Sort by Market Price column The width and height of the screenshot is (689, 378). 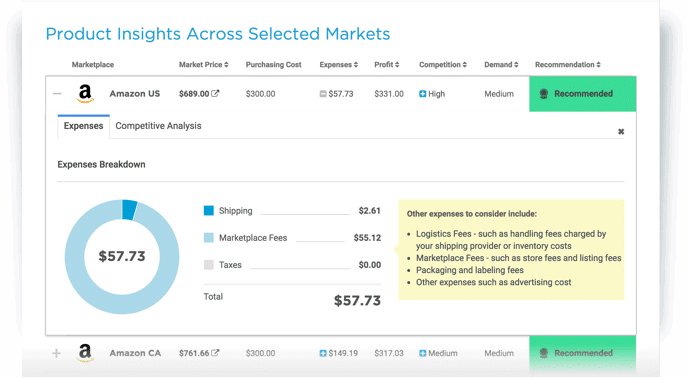(203, 65)
